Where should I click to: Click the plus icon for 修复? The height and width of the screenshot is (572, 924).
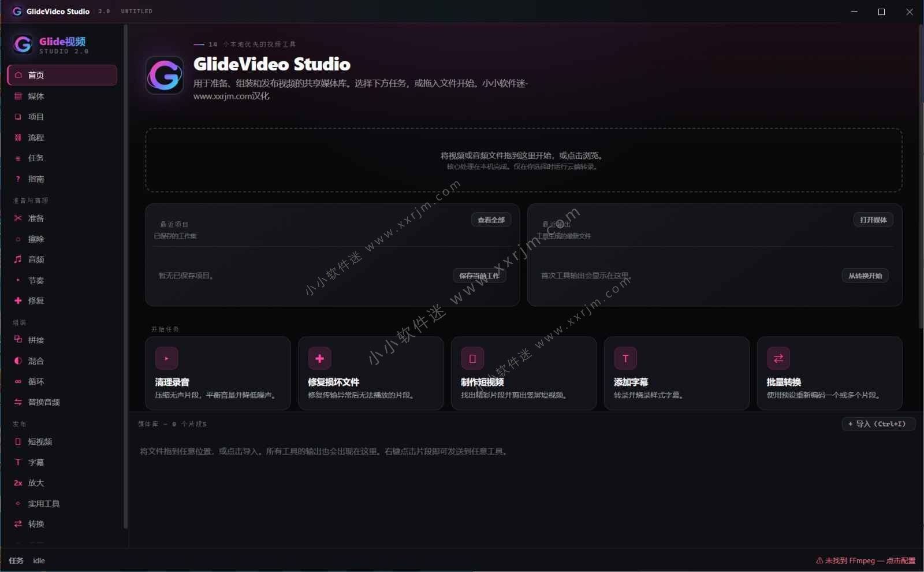(x=18, y=300)
